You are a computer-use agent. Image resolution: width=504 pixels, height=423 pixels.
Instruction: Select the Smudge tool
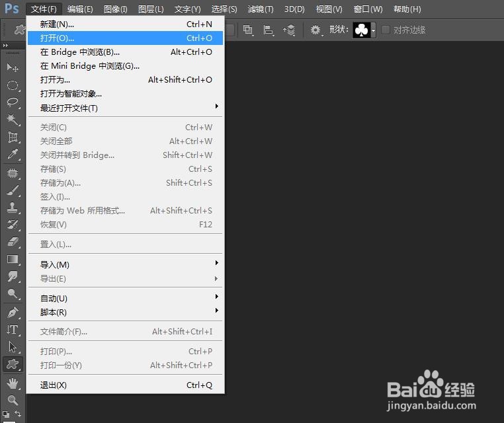point(13,276)
